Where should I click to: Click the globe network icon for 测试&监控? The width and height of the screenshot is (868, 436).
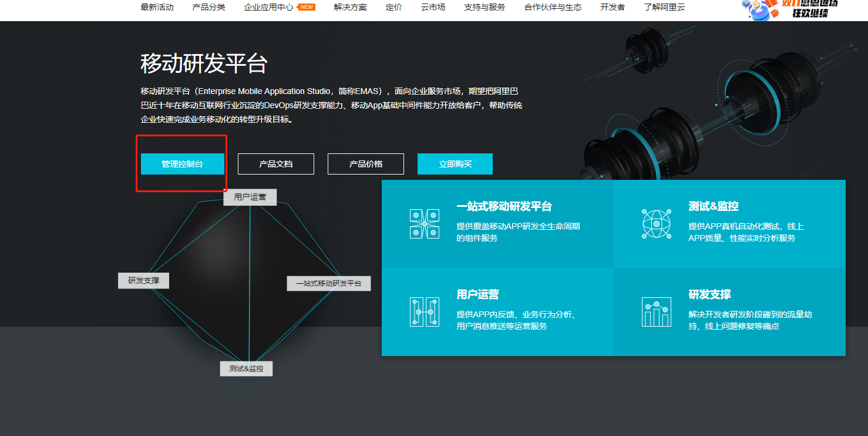pyautogui.click(x=656, y=224)
